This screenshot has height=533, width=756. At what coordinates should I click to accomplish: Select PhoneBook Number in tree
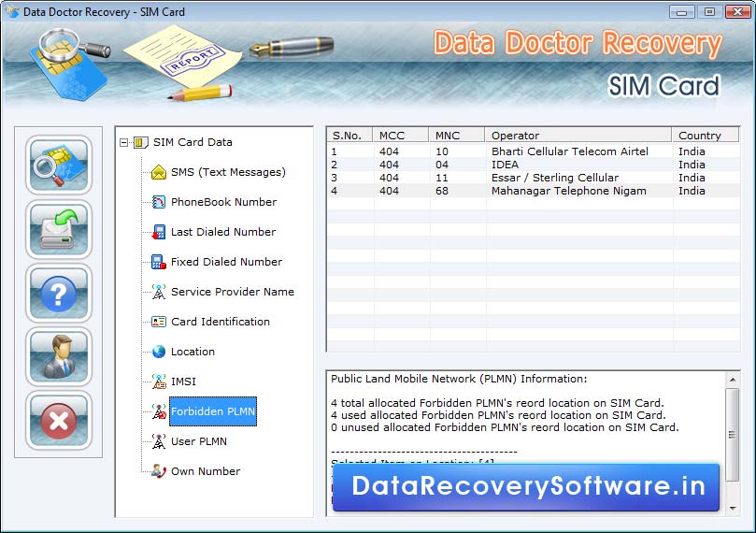pos(223,202)
